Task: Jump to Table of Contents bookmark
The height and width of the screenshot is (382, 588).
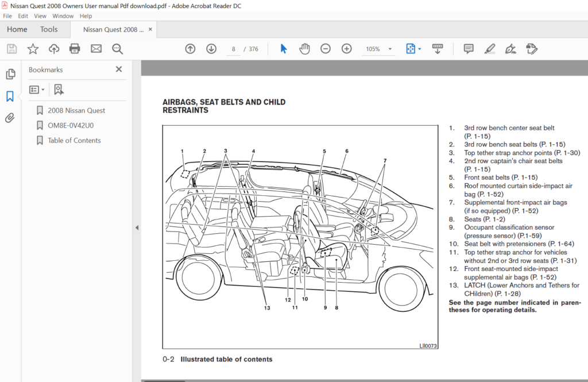Action: click(x=74, y=140)
